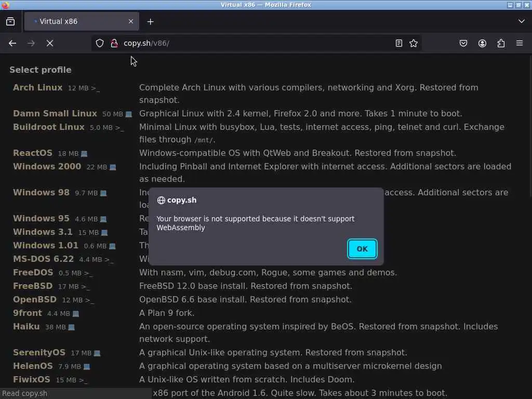This screenshot has height=399, width=532.
Task: Click the graphical icon beside HelenOS 7.9 MB
Action: (x=87, y=367)
